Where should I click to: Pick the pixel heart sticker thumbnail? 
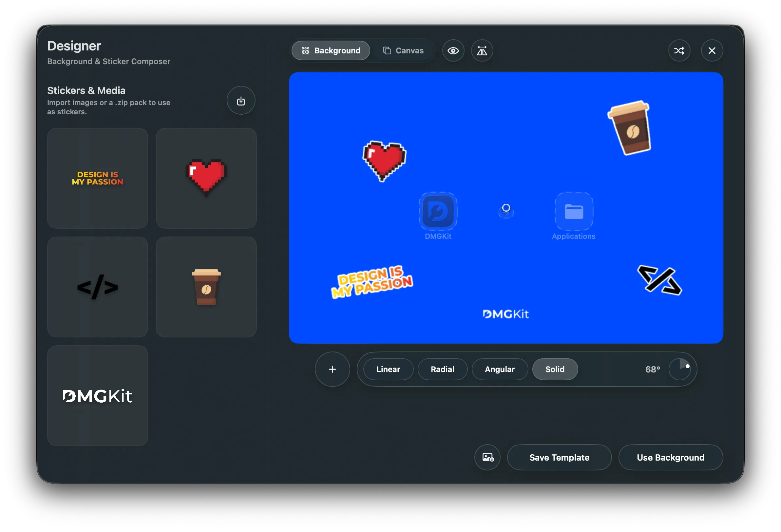point(206,178)
